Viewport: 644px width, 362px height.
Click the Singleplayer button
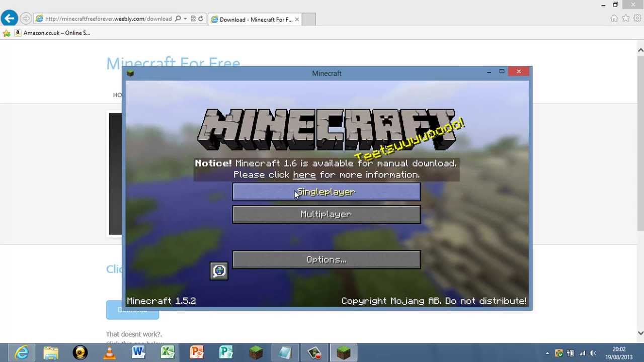click(x=327, y=192)
